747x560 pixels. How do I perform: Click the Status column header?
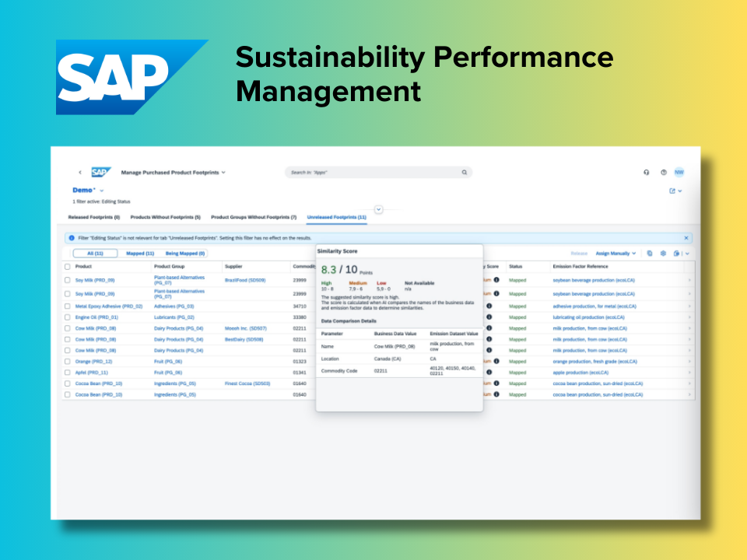[515, 267]
